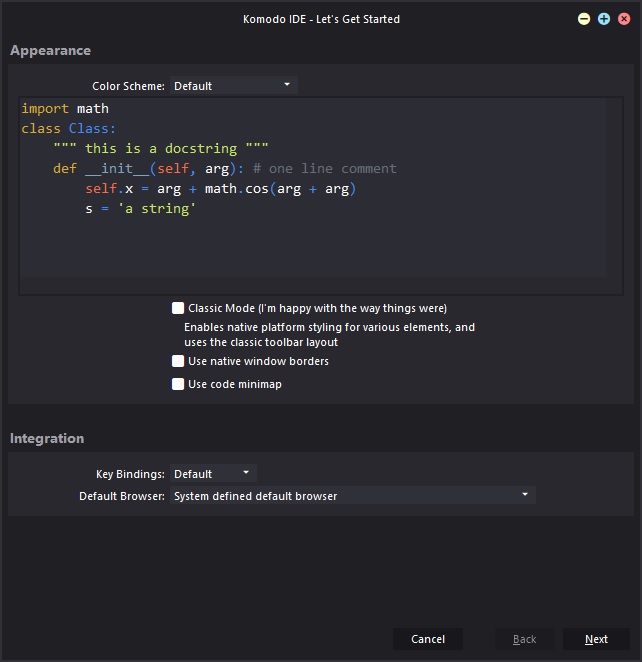Toggle Use native window borders
642x662 pixels.
(x=178, y=361)
